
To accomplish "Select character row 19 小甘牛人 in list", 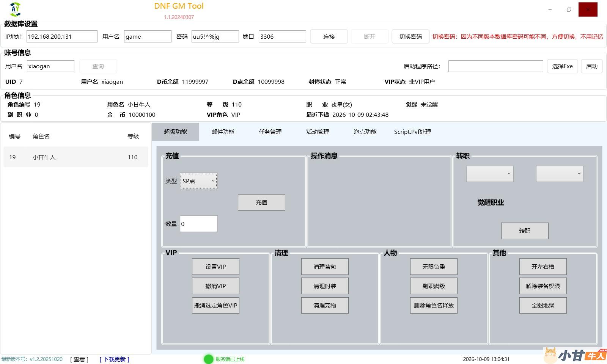I will point(76,157).
